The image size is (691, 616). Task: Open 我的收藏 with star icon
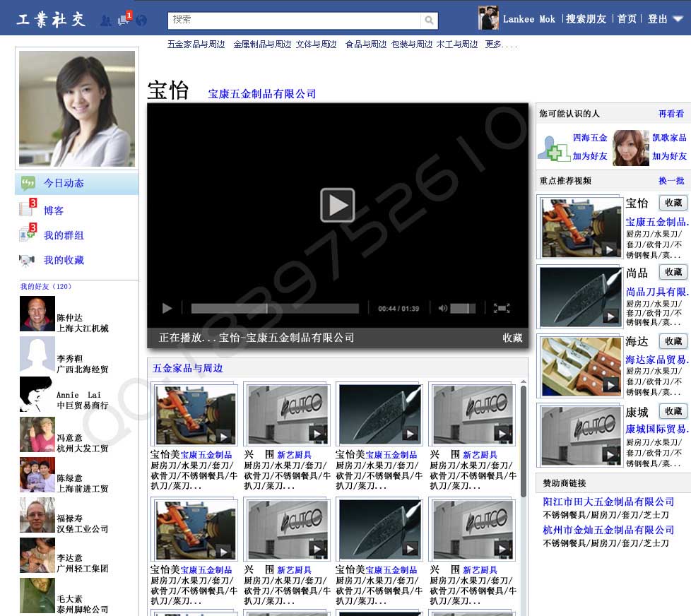(64, 260)
